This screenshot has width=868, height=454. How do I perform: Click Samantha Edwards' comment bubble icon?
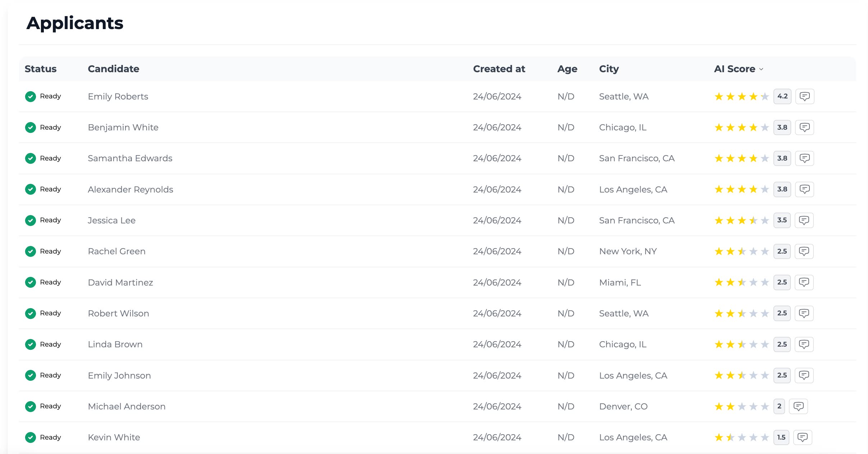pos(804,158)
